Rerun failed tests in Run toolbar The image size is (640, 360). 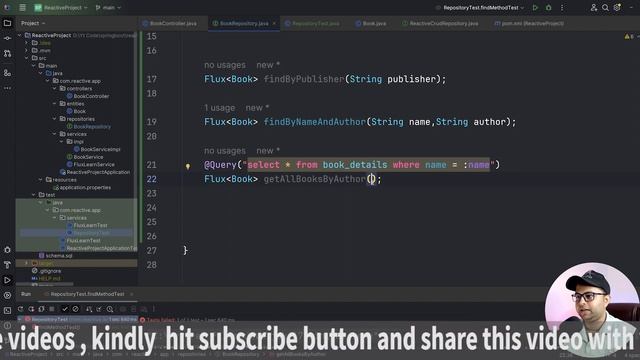[x=31, y=309]
